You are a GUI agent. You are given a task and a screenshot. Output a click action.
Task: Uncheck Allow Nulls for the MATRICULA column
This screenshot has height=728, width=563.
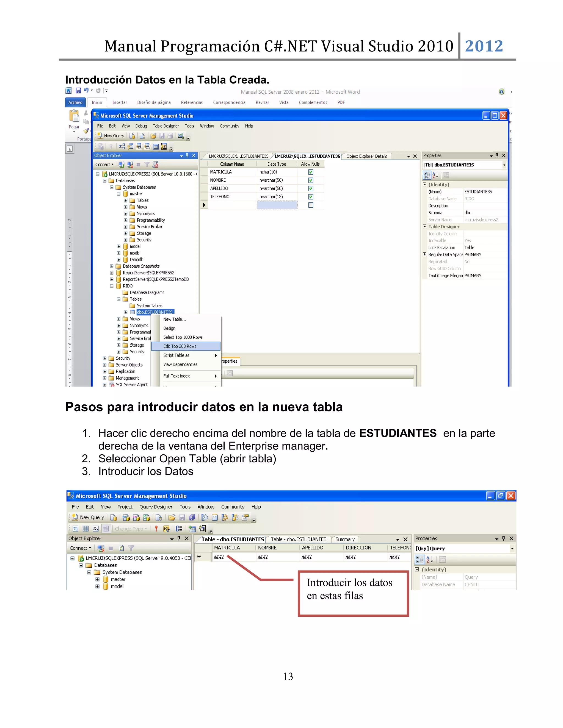(311, 172)
